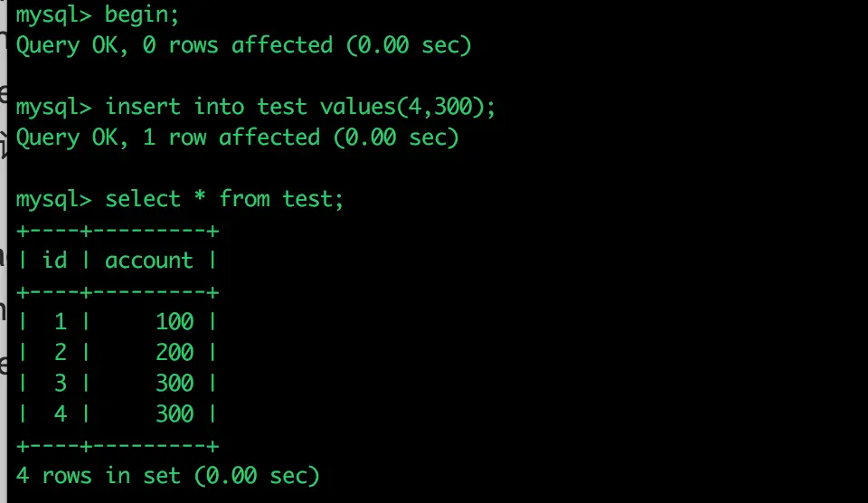Screen dimensions: 868x503
Task: Click the account value 100
Action: click(175, 322)
